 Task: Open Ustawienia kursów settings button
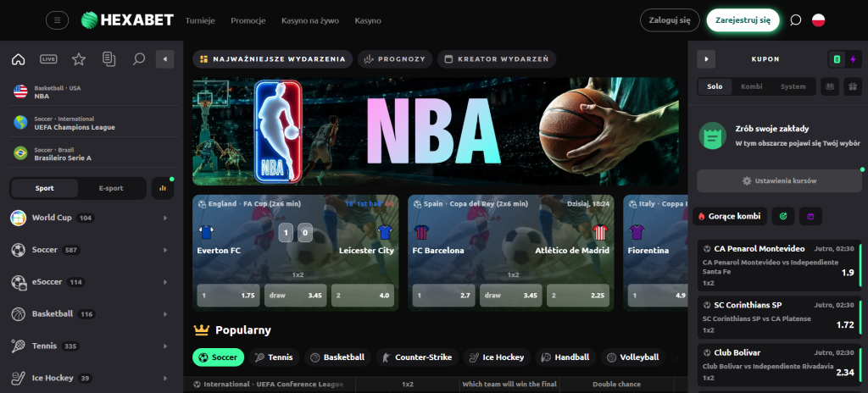click(x=779, y=181)
